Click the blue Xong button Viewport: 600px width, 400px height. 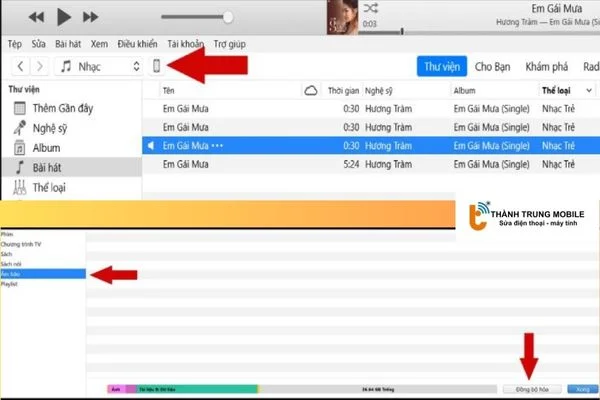tap(580, 388)
